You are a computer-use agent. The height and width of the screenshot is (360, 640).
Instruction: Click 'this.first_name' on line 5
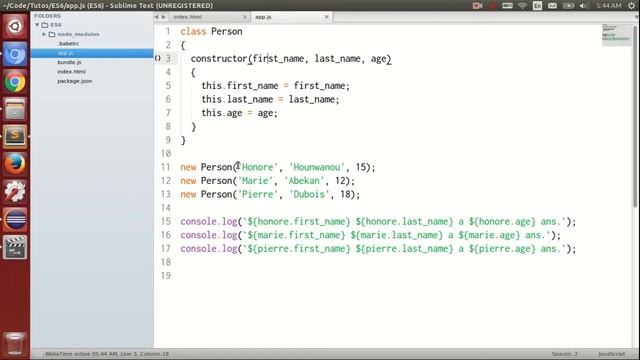click(x=240, y=86)
